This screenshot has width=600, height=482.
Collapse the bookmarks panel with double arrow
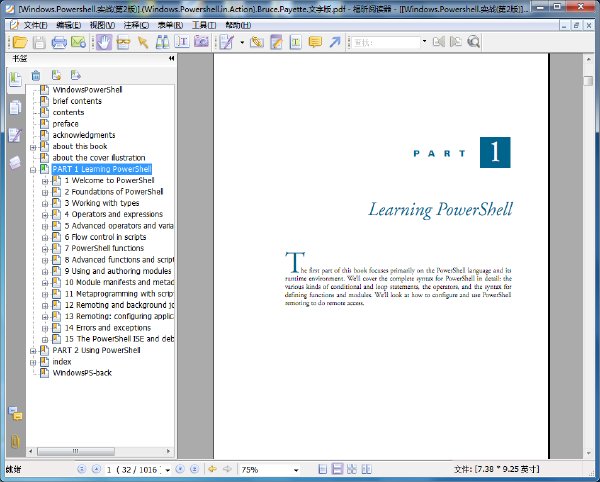(171, 59)
